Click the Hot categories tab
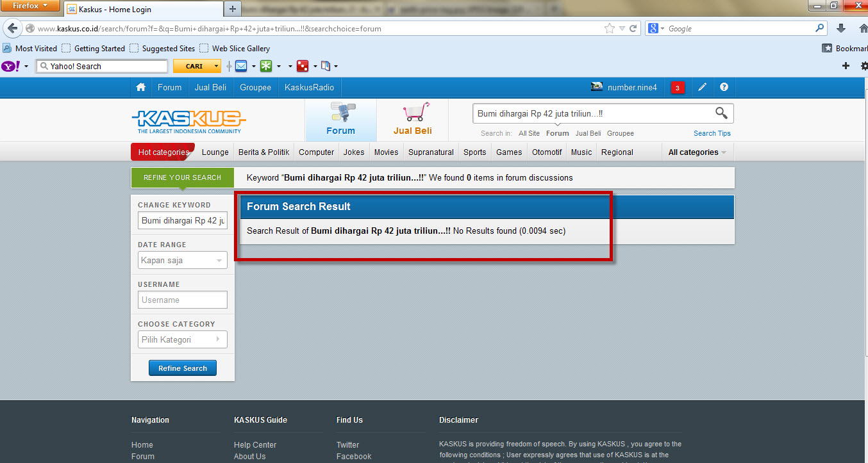This screenshot has width=868, height=463. [x=163, y=152]
